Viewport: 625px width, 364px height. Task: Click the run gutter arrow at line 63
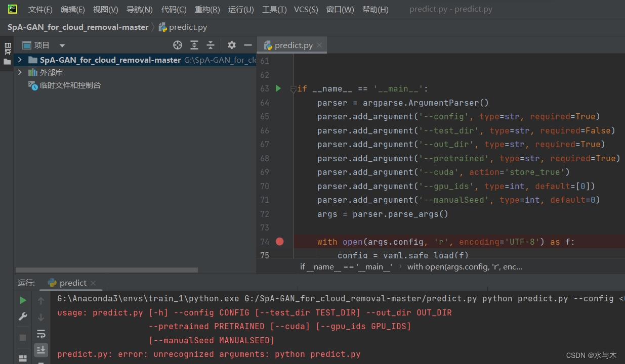(x=278, y=88)
